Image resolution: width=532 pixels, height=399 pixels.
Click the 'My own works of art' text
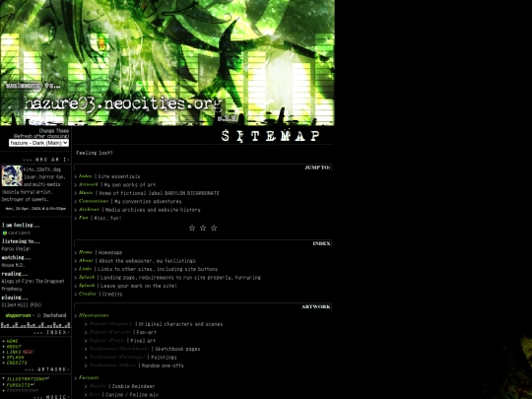[130, 185]
